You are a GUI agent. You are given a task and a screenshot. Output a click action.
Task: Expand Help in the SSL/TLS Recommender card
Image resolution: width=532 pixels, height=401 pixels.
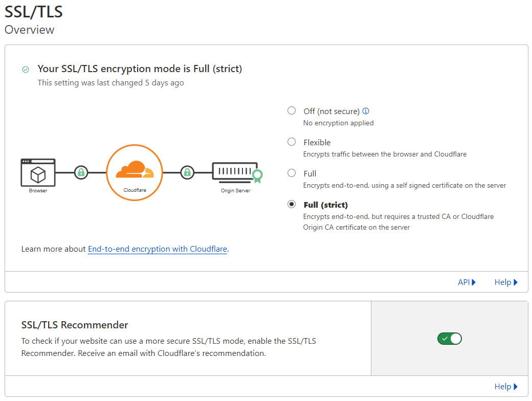(506, 387)
